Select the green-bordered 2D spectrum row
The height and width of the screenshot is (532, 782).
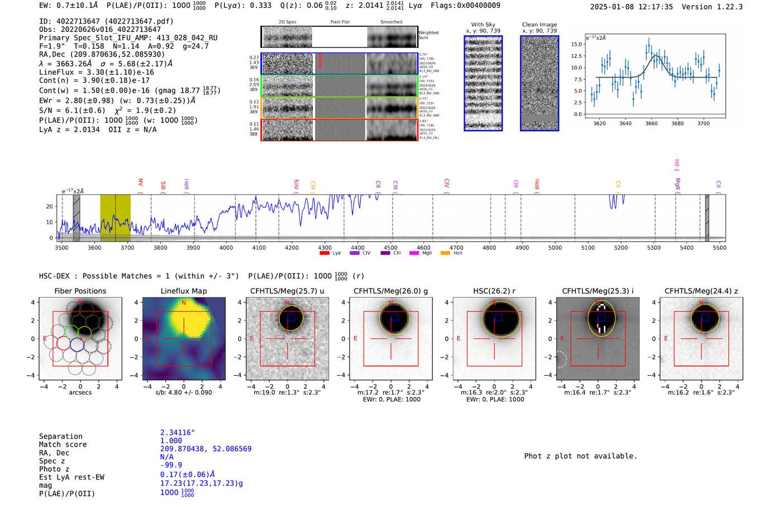click(x=339, y=86)
